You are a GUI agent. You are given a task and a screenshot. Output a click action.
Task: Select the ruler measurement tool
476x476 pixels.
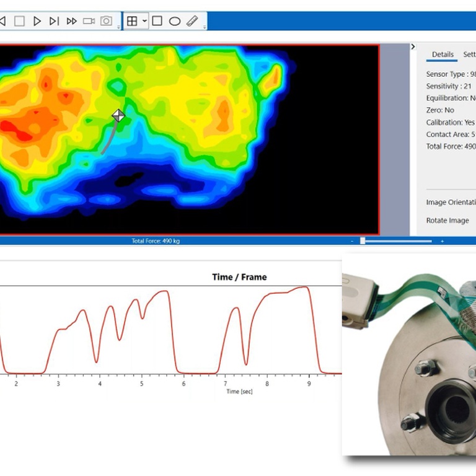coord(193,21)
